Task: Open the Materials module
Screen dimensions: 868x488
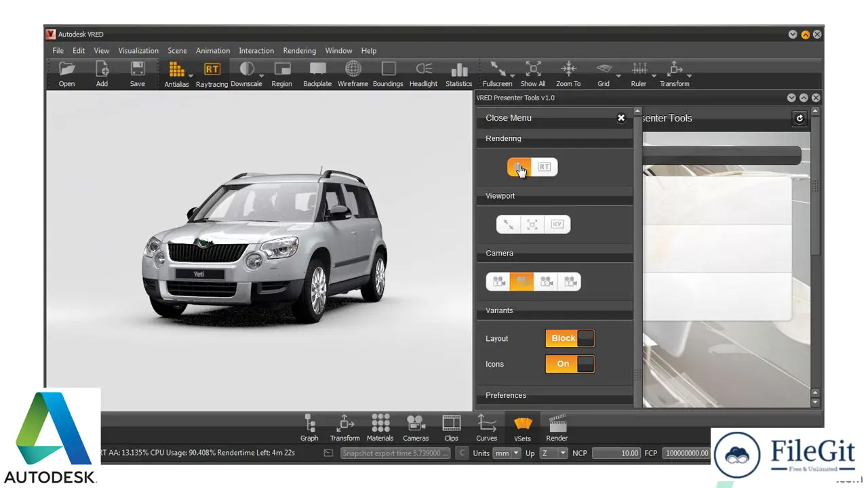Action: (380, 428)
